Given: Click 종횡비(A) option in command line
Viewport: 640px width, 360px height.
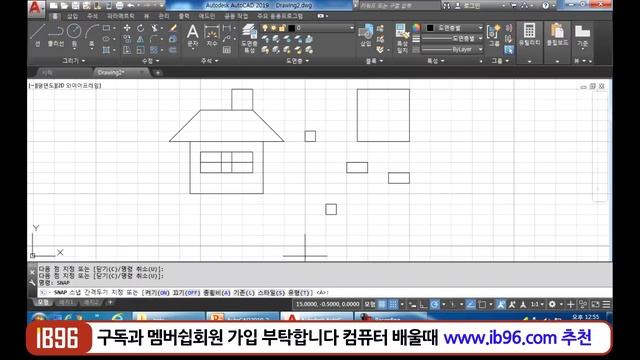Looking at the screenshot, I should point(217,293).
